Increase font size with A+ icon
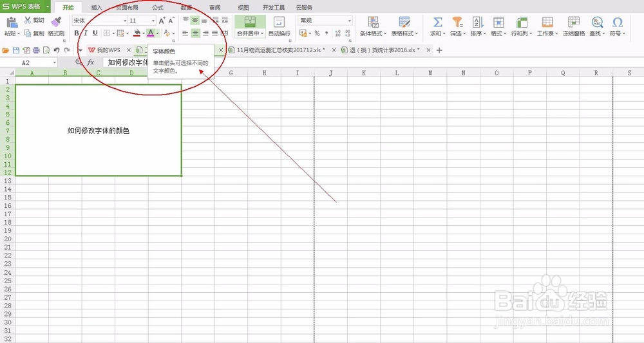The image size is (644, 343). pyautogui.click(x=162, y=20)
